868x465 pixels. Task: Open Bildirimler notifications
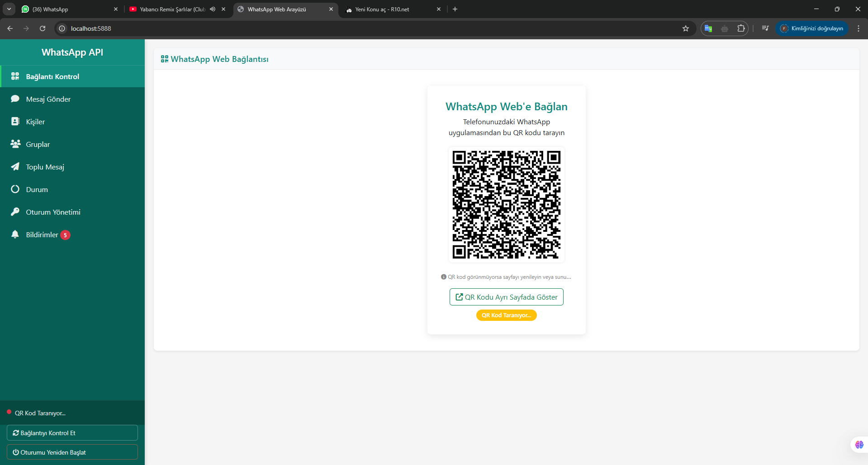click(x=72, y=235)
